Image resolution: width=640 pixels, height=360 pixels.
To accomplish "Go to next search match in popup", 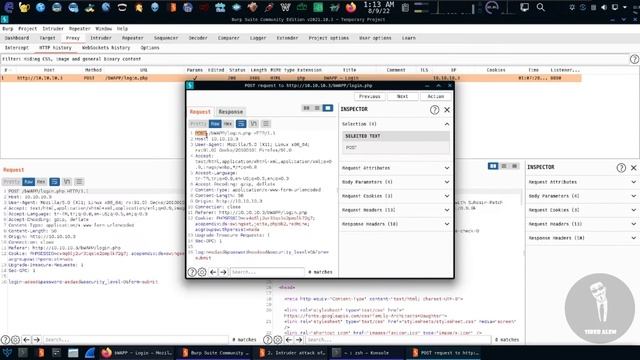I will [223, 272].
